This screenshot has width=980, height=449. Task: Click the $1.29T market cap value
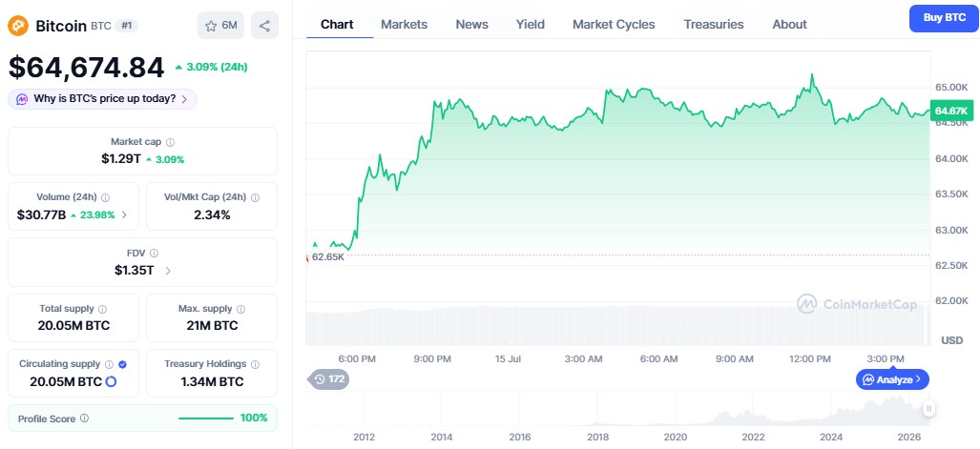120,159
